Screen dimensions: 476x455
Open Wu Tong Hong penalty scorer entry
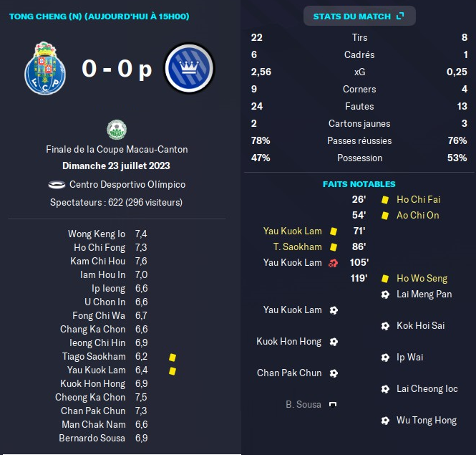(427, 421)
